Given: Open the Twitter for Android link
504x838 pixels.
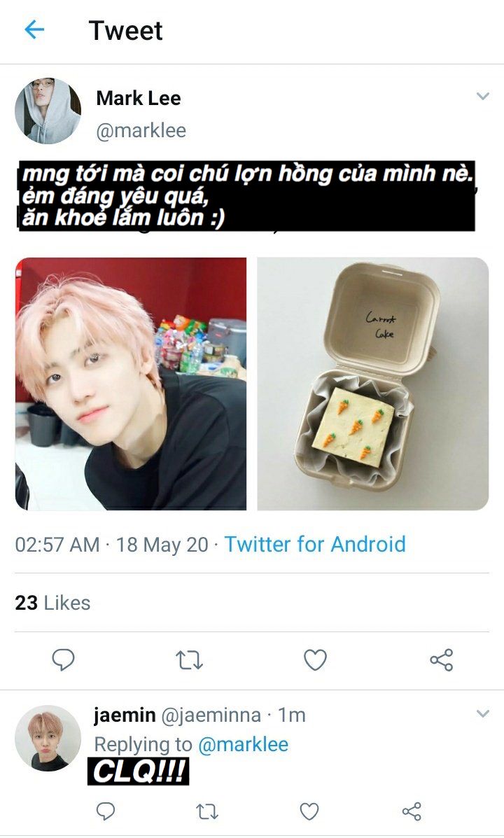Looking at the screenshot, I should 315,544.
